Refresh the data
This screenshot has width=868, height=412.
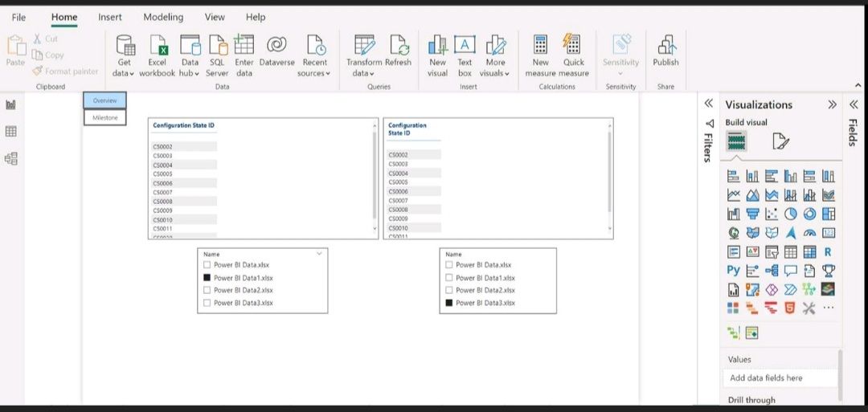click(399, 51)
